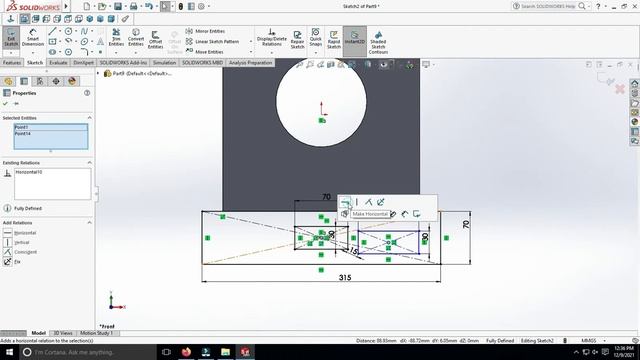
Task: Click the New document icon
Action: click(x=87, y=6)
